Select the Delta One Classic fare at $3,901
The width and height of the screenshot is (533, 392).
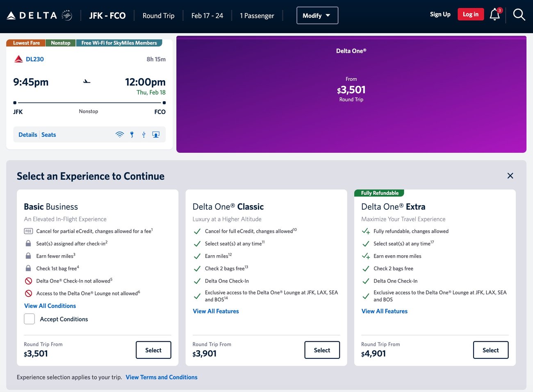tap(322, 350)
